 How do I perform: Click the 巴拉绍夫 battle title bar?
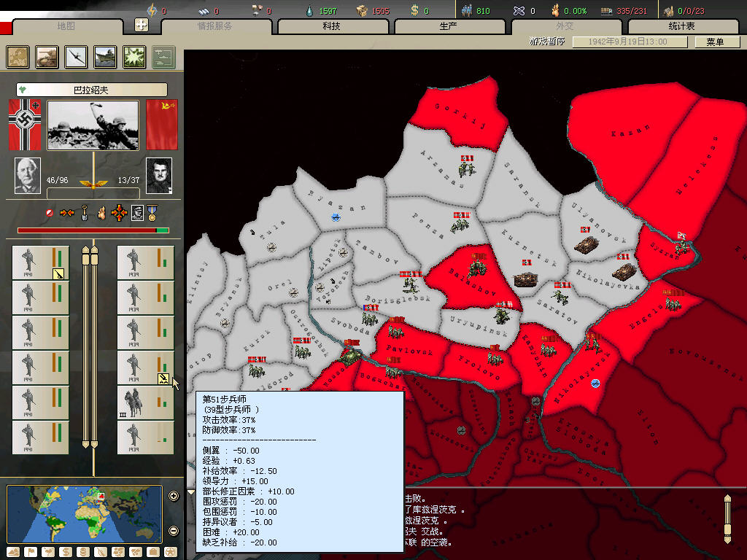click(x=91, y=90)
